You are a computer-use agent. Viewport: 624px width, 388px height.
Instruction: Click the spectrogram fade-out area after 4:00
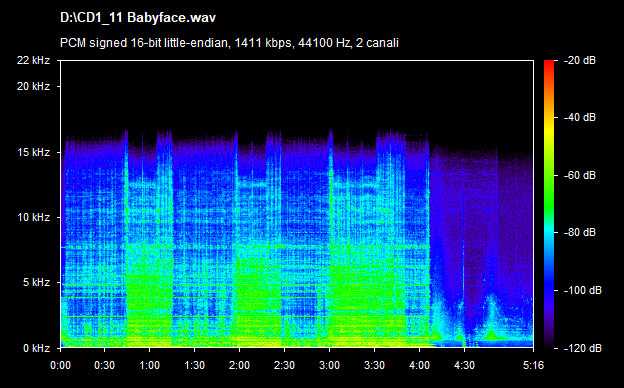coord(482,247)
